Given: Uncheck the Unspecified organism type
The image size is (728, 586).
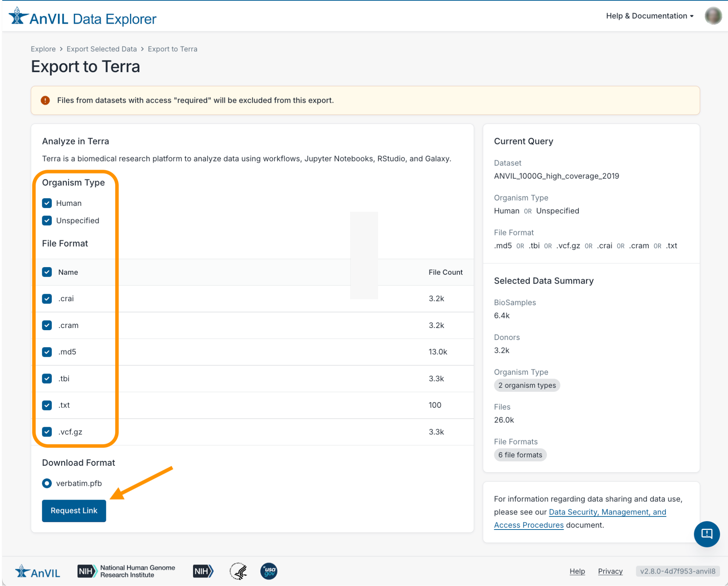Looking at the screenshot, I should click(x=47, y=220).
